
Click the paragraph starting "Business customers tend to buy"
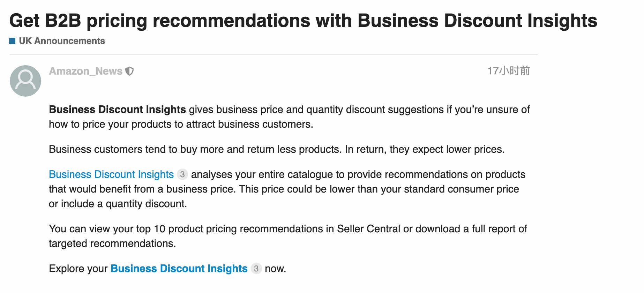point(277,149)
